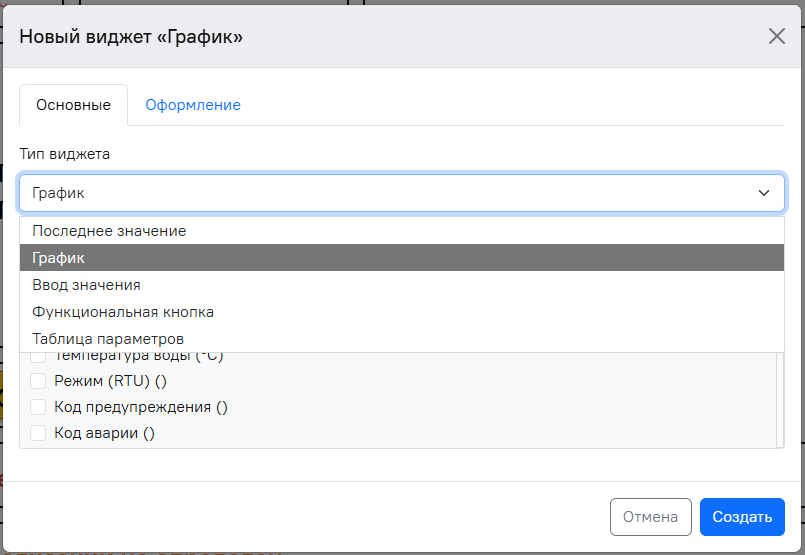Check the Код аварии checkbox
Screen dimensions: 805x555
pyautogui.click(x=38, y=433)
